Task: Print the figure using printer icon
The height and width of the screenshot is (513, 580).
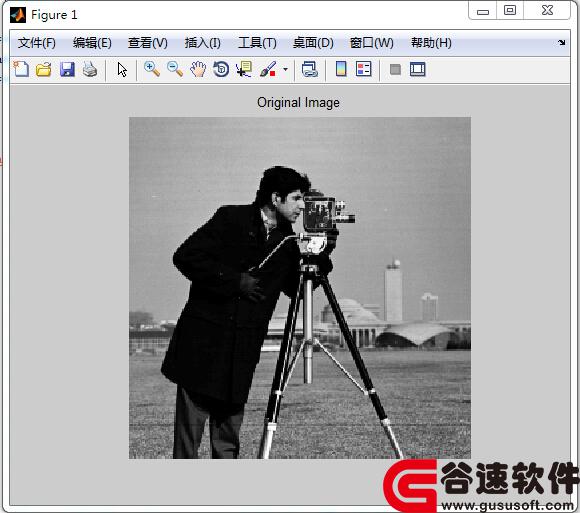Action: (90, 69)
